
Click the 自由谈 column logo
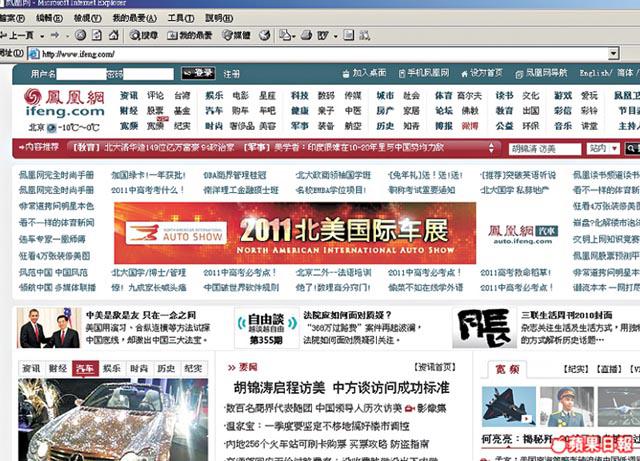[267, 328]
